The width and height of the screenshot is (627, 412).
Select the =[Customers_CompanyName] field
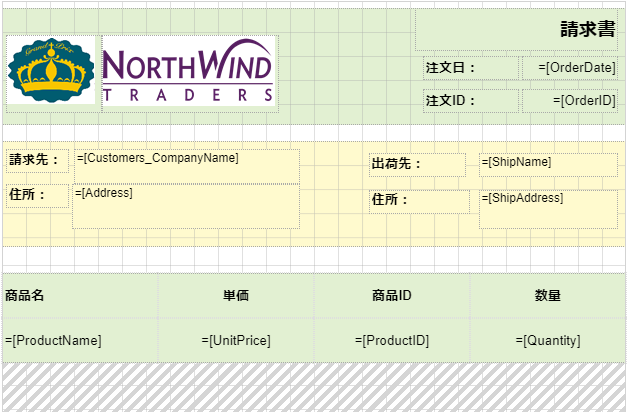click(186, 166)
